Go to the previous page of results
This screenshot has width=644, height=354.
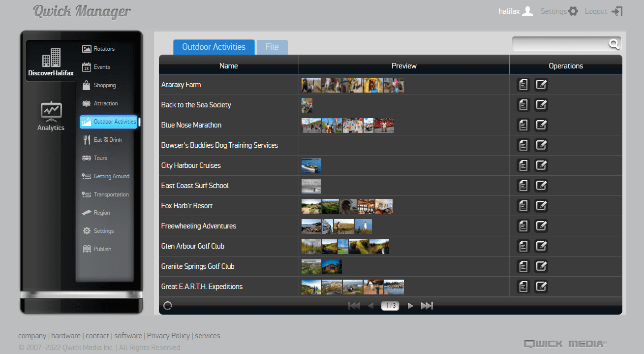[x=371, y=306]
